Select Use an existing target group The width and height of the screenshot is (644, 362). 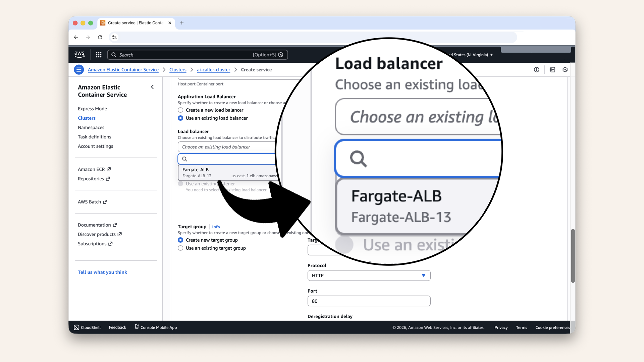180,248
